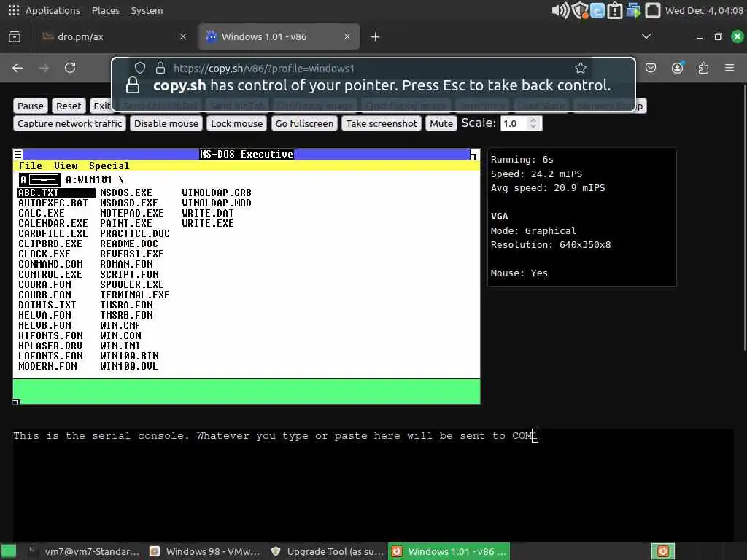Open the File menu in MS-DOS Executive

(x=30, y=166)
